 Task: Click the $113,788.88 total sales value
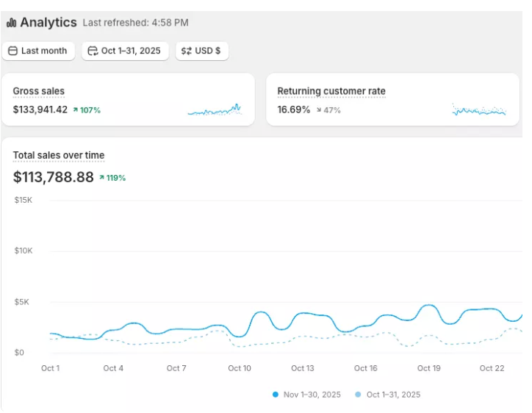point(53,177)
